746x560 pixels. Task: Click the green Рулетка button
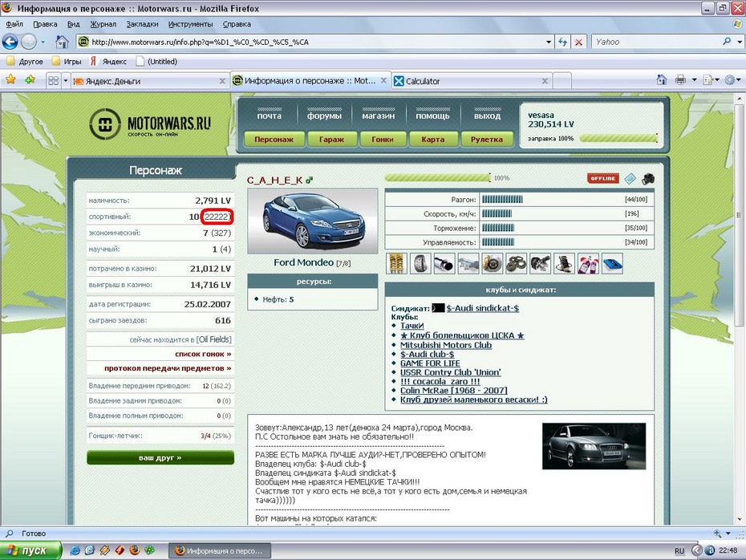(x=487, y=140)
